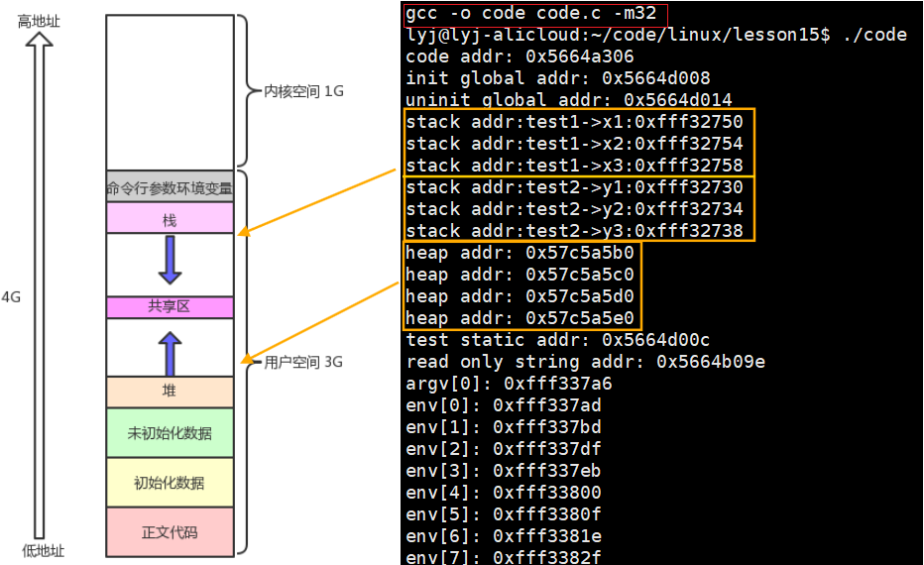Select the 堆 heap block
This screenshot has height=565, width=924.
[170, 392]
